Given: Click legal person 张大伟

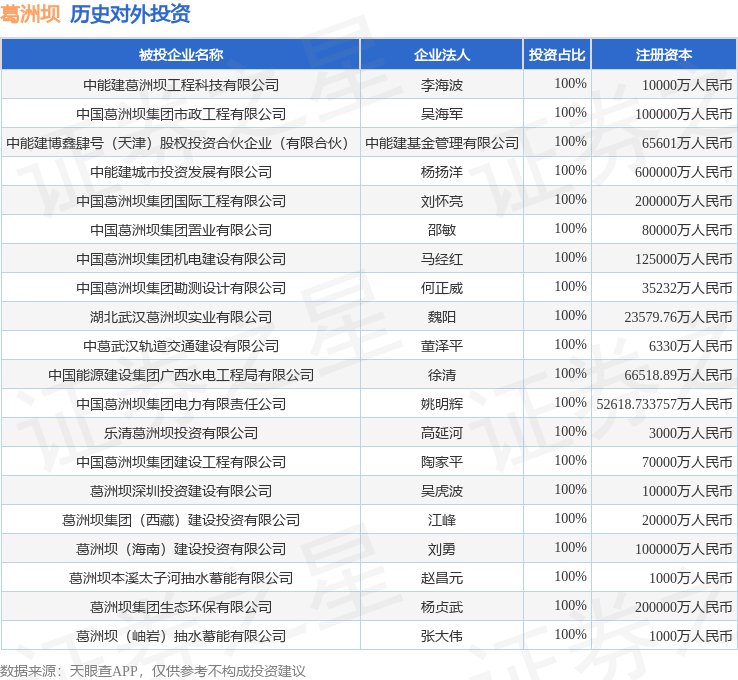Looking at the screenshot, I should coord(441,636).
